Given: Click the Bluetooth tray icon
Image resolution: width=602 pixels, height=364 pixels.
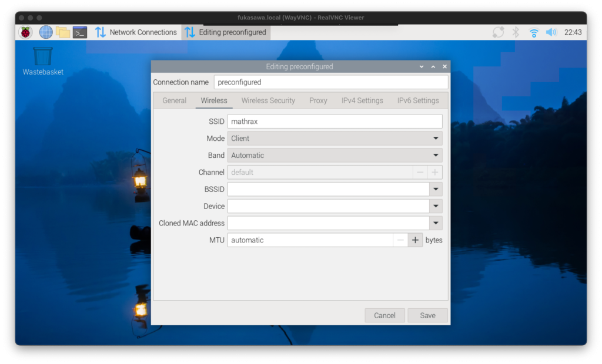Looking at the screenshot, I should (516, 32).
